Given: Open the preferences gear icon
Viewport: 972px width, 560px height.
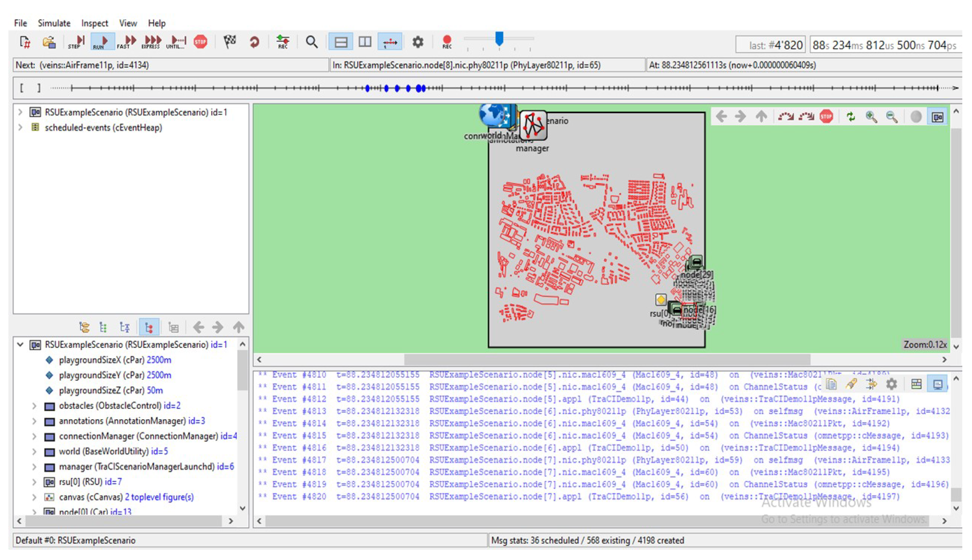Looking at the screenshot, I should (x=418, y=41).
